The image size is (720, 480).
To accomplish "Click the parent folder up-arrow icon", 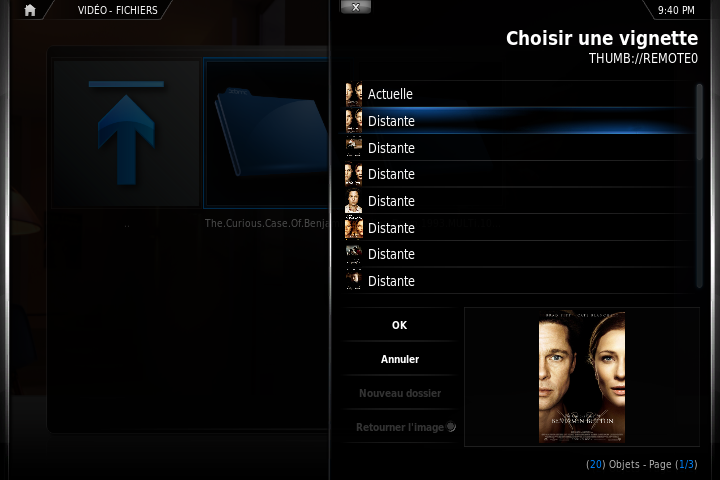I will [x=126, y=133].
